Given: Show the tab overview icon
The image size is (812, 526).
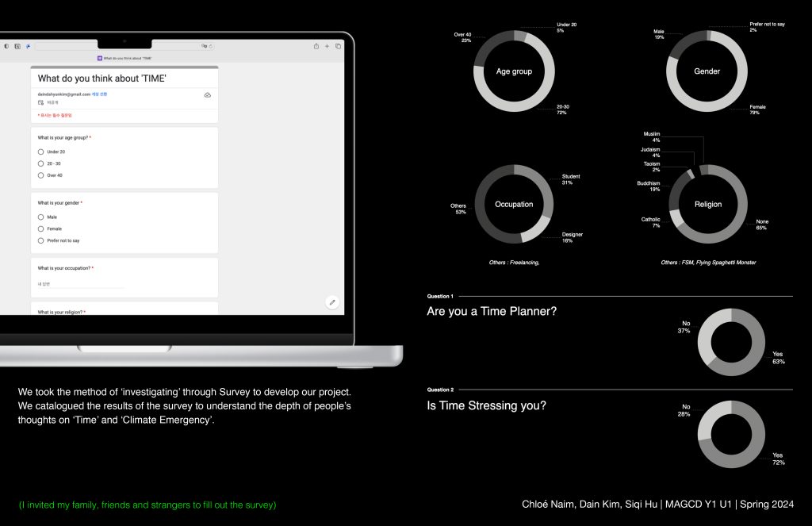Looking at the screenshot, I should click(x=338, y=46).
